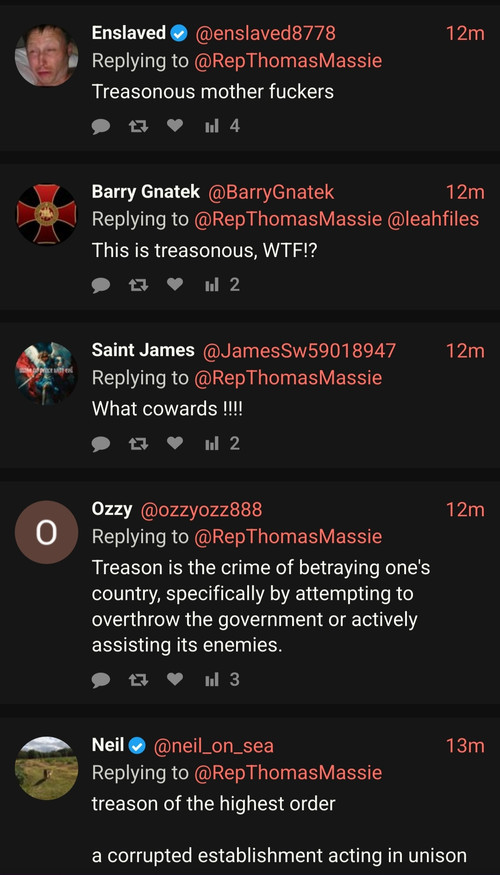Like Ozzy's treason definition tweet
This screenshot has width=500, height=875.
175,679
